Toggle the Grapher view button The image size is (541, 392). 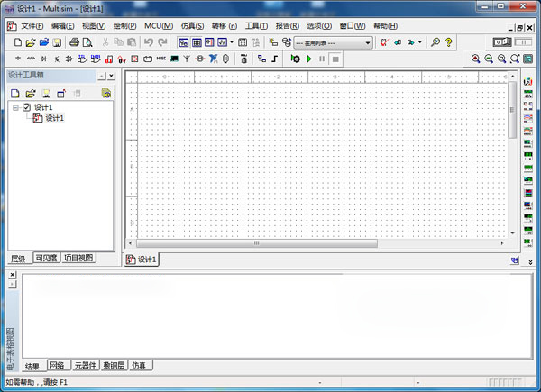[x=222, y=42]
